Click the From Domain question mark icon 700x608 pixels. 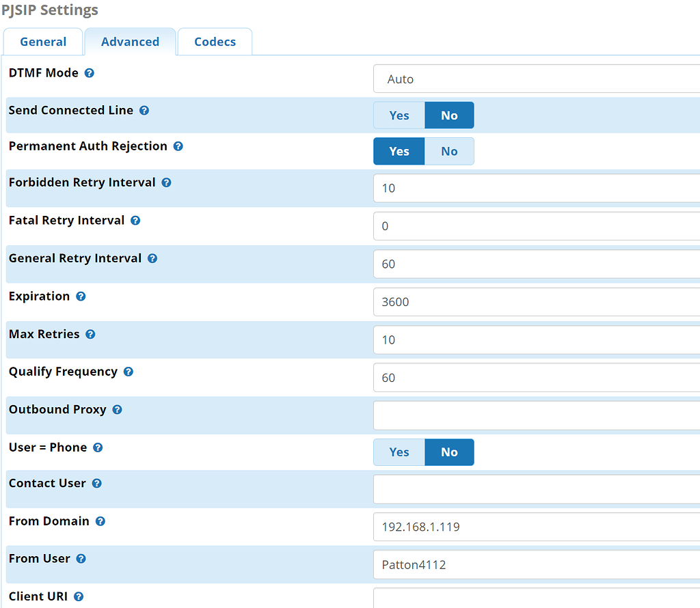(x=100, y=521)
